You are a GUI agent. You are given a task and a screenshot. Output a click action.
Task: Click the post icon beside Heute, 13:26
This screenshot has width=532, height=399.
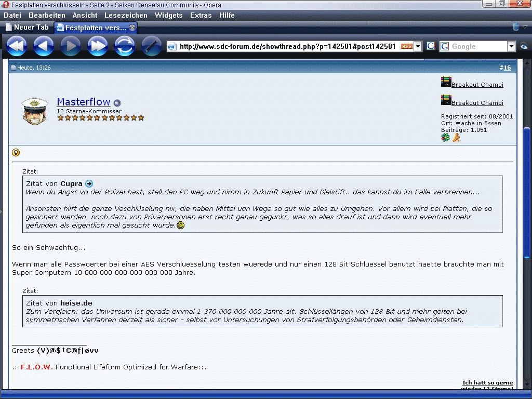(14, 68)
